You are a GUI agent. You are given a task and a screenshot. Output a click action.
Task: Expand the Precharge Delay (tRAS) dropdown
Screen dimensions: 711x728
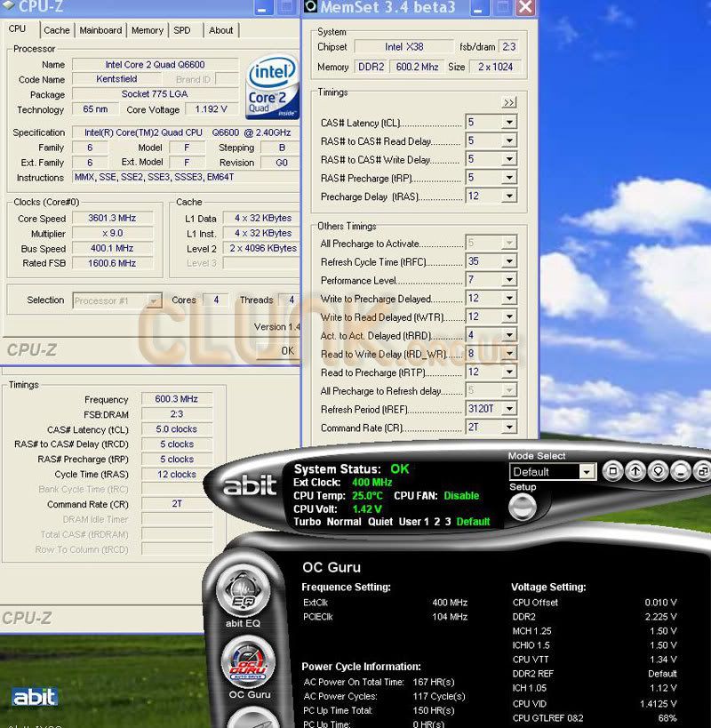pos(509,196)
